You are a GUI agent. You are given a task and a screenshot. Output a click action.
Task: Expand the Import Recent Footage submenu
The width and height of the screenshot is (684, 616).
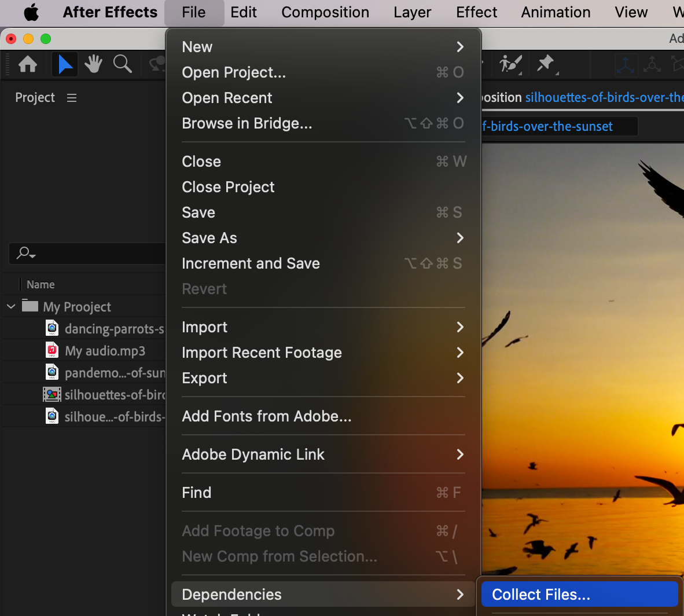(x=460, y=353)
